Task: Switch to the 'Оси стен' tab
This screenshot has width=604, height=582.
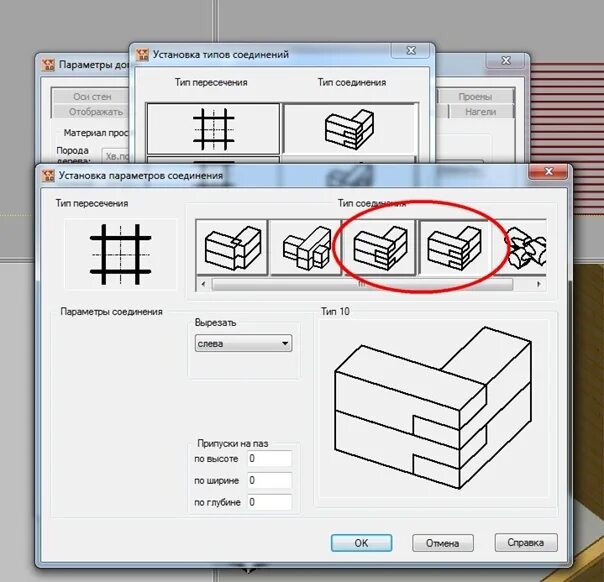Action: [92, 97]
